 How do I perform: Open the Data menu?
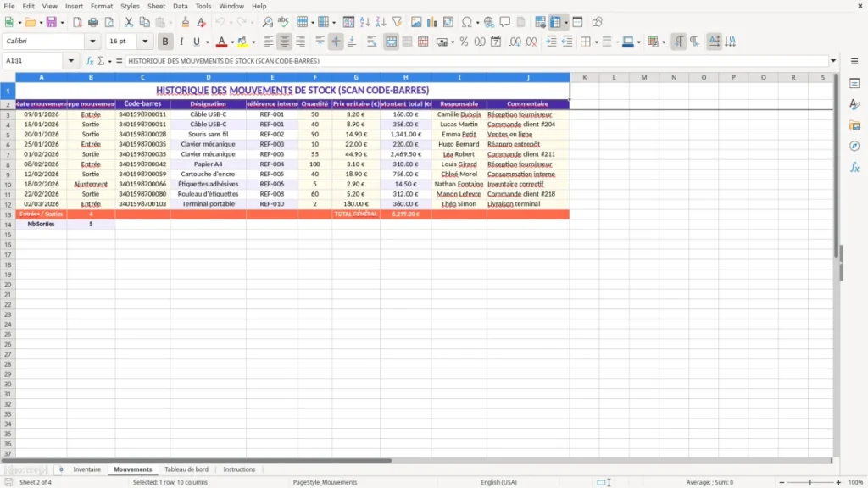pyautogui.click(x=180, y=6)
